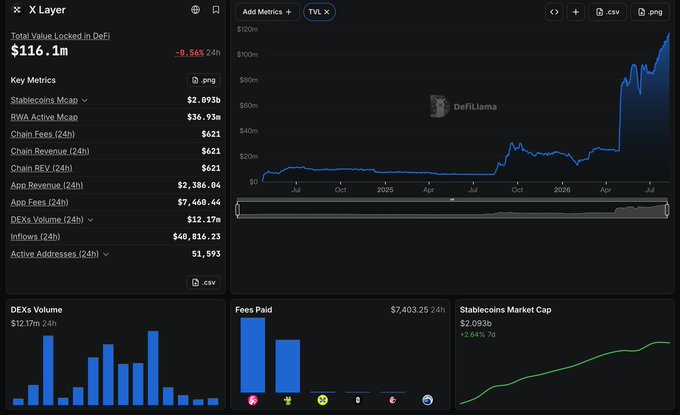Click the Key Metrics heading
This screenshot has width=680, height=415.
coord(33,80)
